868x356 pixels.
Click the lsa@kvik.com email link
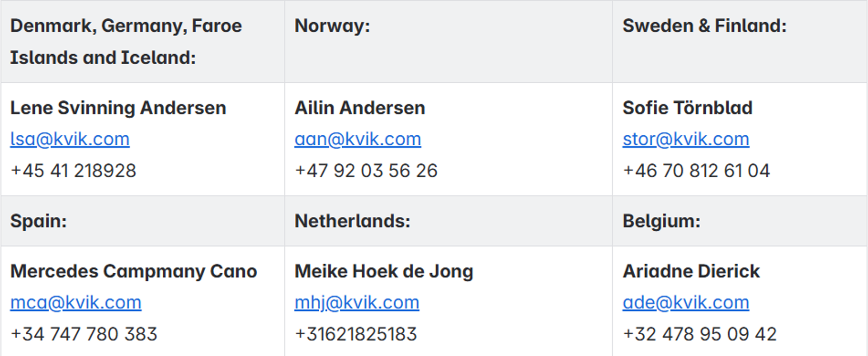(x=70, y=139)
